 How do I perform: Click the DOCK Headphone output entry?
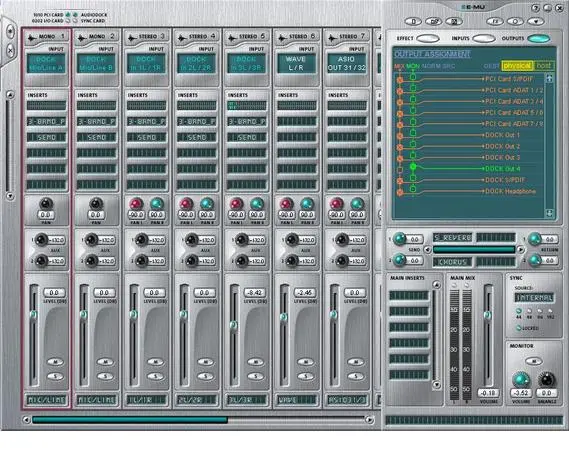510,191
